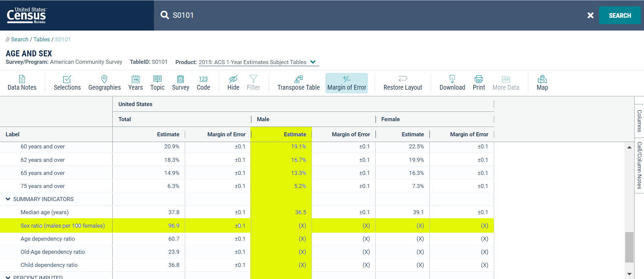Open the Geographies filter
The height and width of the screenshot is (279, 644).
pyautogui.click(x=104, y=83)
